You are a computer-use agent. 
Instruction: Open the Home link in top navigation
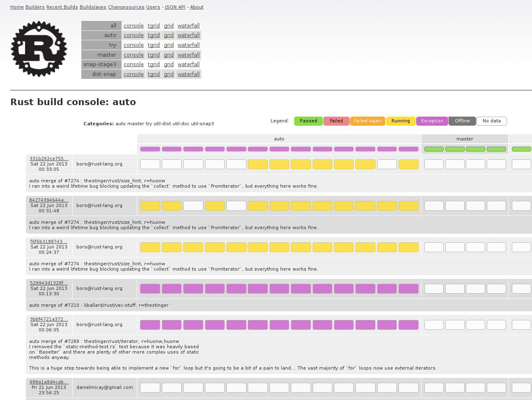tap(17, 7)
